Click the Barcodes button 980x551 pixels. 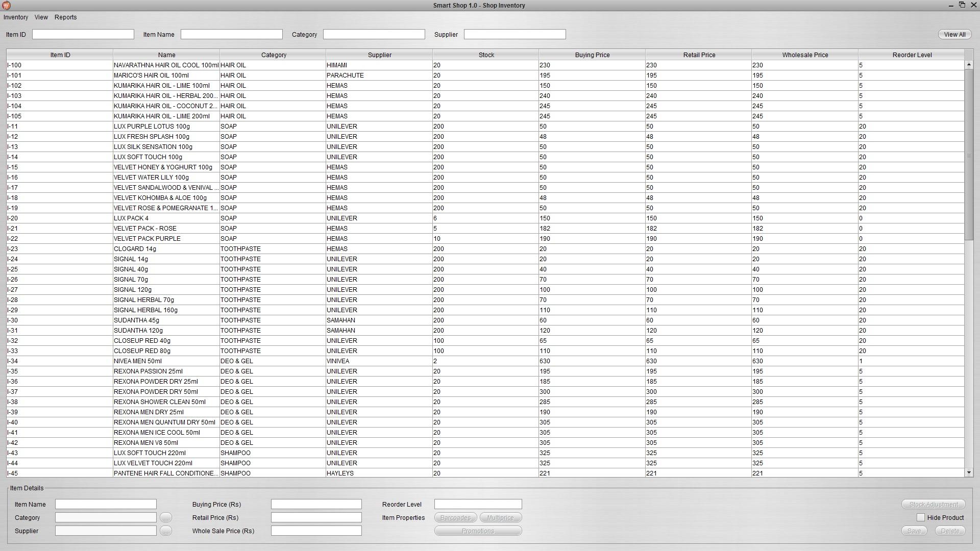click(456, 518)
